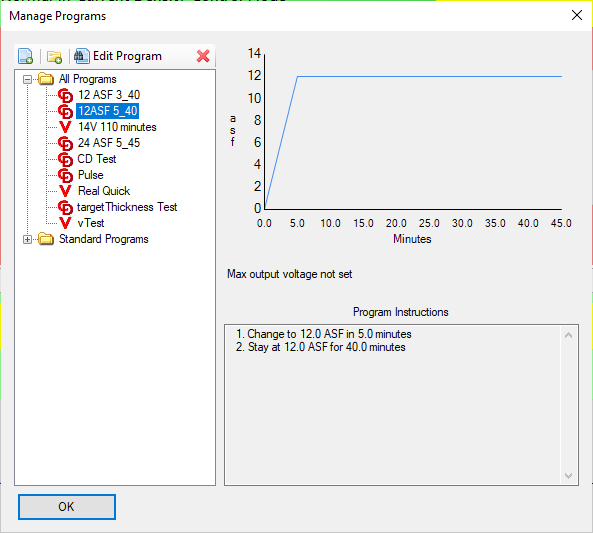Click instructions scrollbar up arrow
The width and height of the screenshot is (593, 533).
[568, 335]
